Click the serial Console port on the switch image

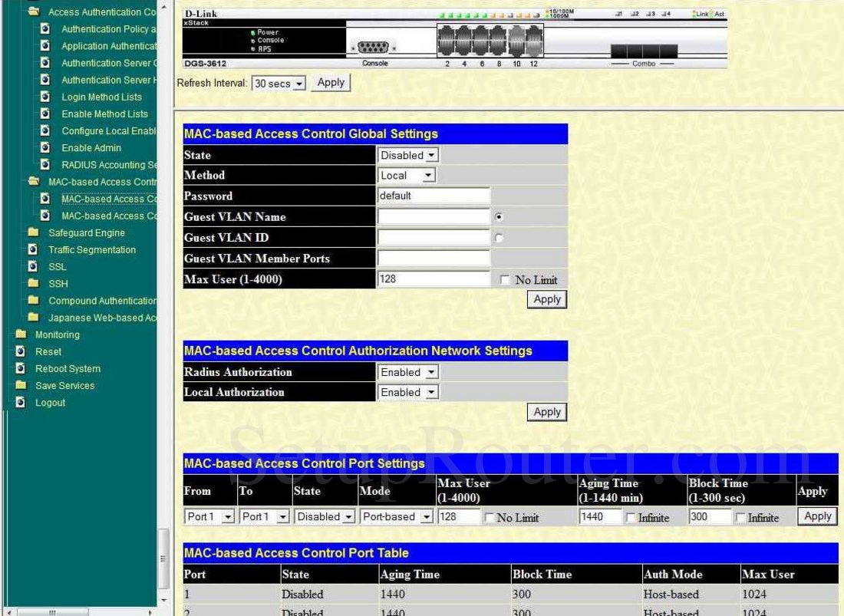click(x=373, y=48)
